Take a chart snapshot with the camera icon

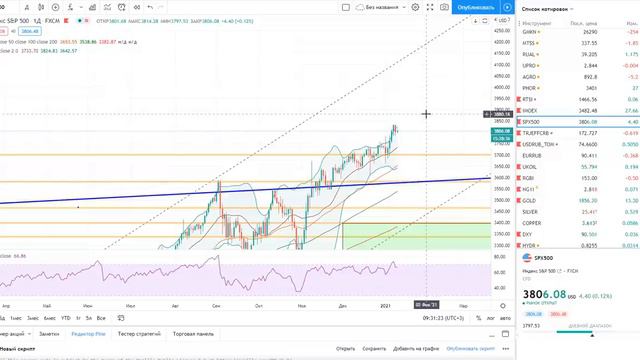(444, 7)
